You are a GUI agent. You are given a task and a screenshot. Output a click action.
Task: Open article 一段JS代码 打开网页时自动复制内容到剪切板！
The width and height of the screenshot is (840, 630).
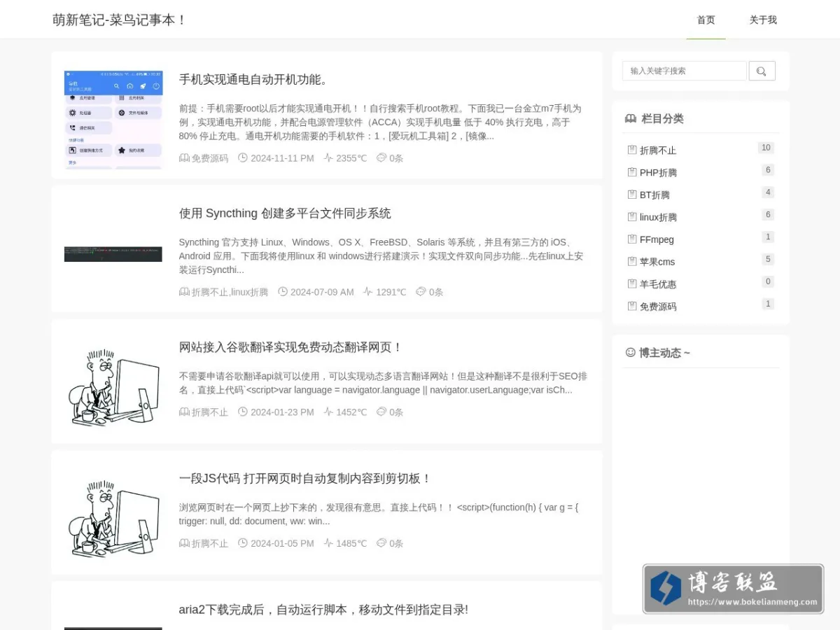tap(305, 479)
